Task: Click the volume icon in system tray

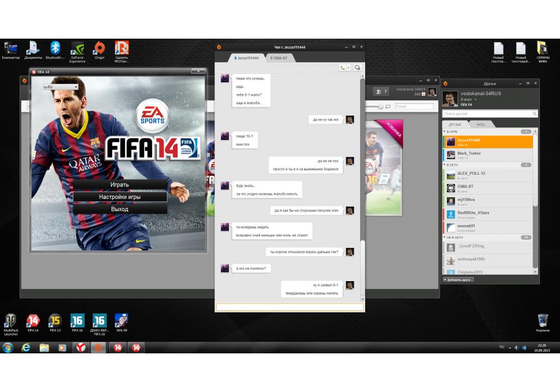Action: point(516,347)
